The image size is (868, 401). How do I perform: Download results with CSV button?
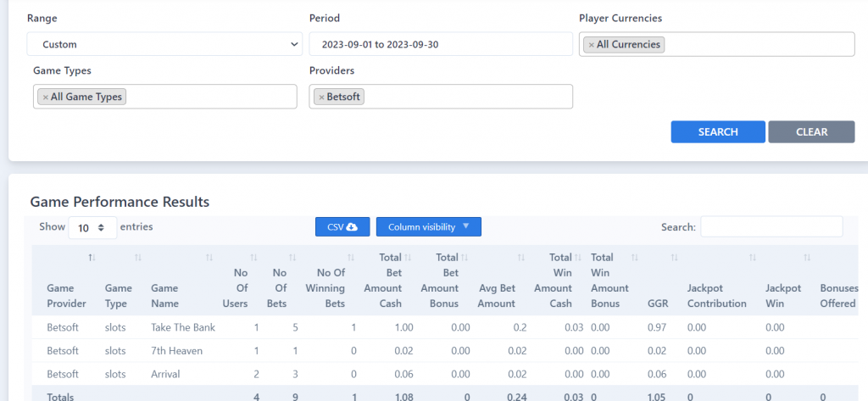point(342,227)
